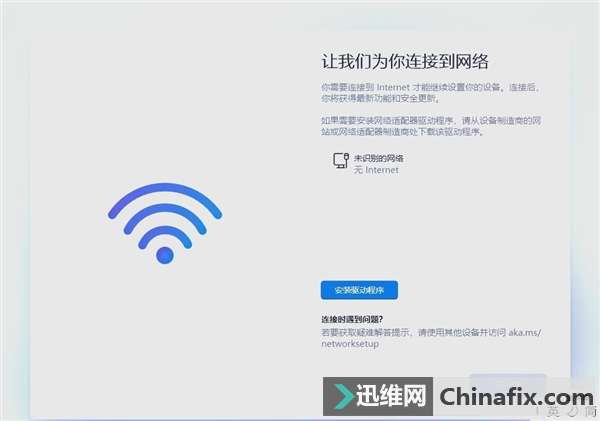The width and height of the screenshot is (600, 421).
Task: Click the green arrow in 迅维网 logo
Action: pyautogui.click(x=342, y=396)
